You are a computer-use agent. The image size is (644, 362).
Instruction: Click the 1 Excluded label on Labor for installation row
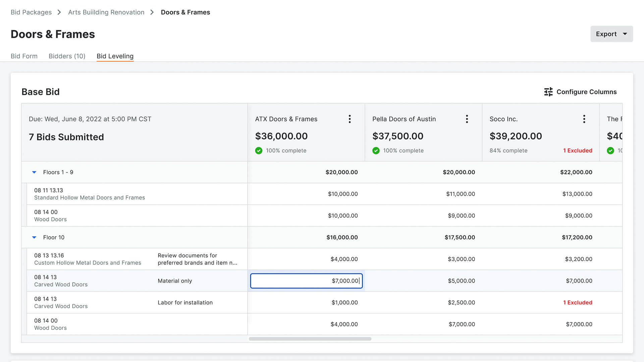point(578,302)
